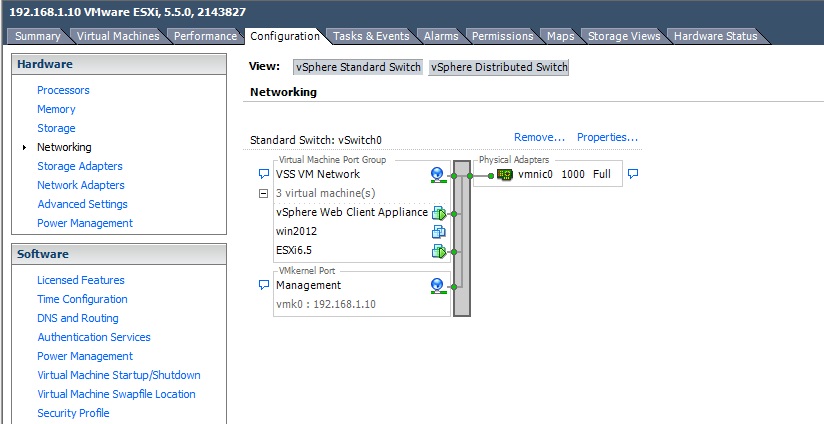Click the vSphere Web Client Appliance VM icon
Image resolution: width=824 pixels, height=424 pixels.
pos(439,213)
